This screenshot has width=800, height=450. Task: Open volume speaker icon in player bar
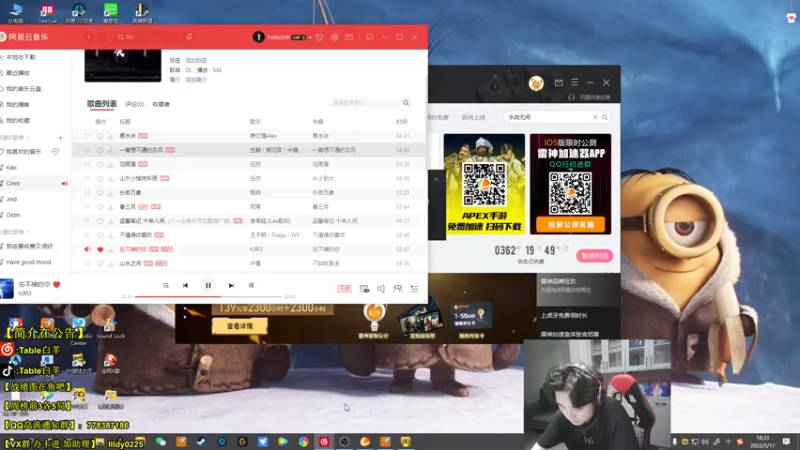[381, 289]
